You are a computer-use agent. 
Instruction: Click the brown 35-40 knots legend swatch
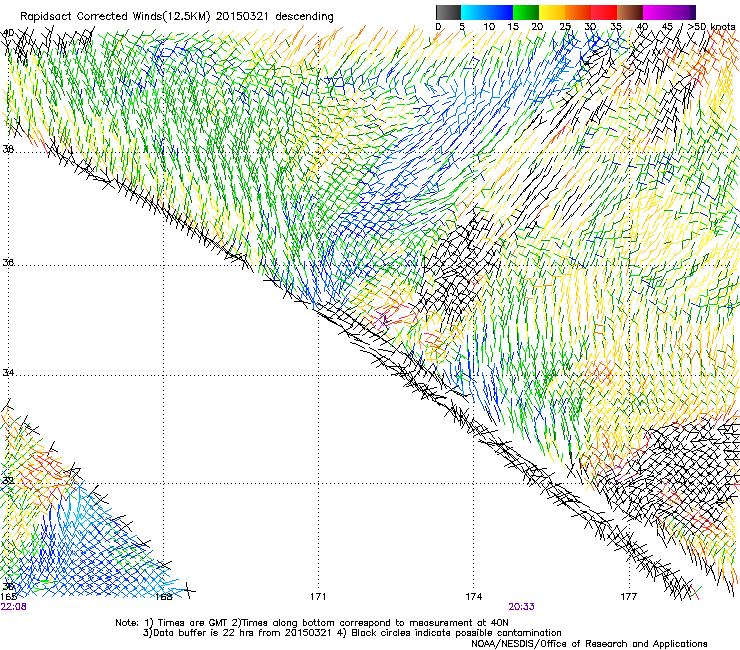click(630, 12)
